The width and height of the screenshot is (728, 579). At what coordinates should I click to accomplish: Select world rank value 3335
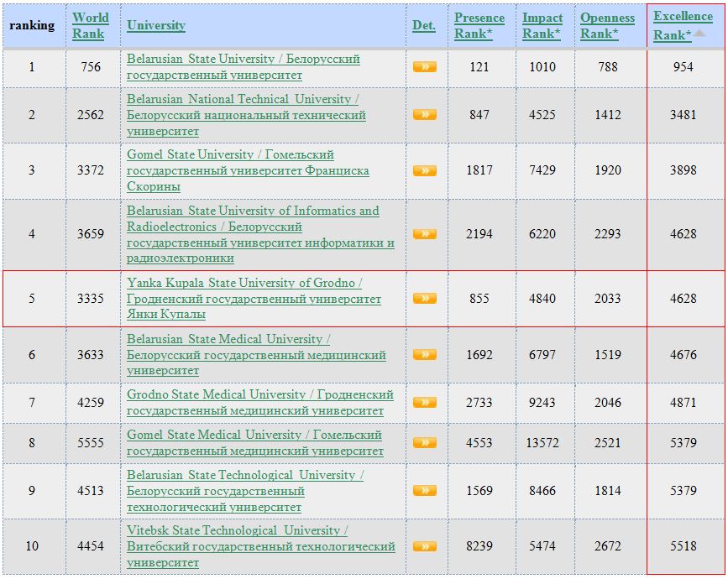click(91, 299)
